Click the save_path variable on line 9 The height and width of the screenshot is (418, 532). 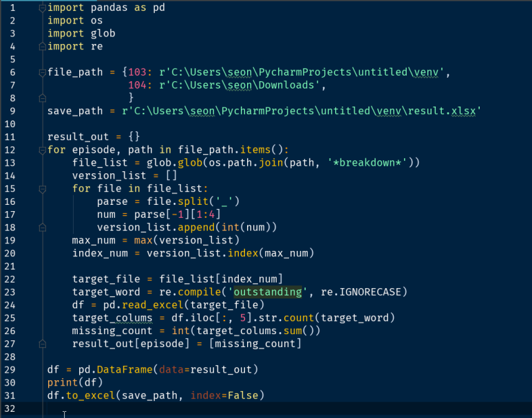tap(75, 111)
